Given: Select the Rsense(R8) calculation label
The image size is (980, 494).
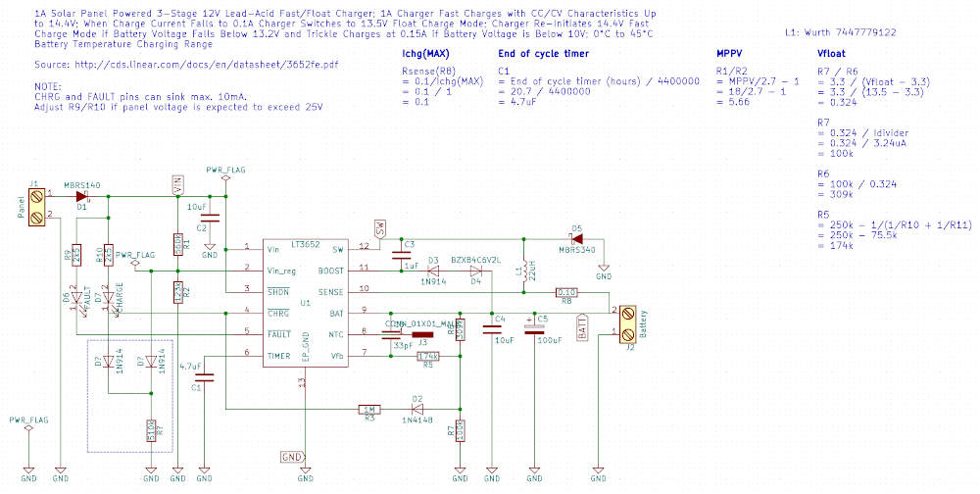Looking at the screenshot, I should pyautogui.click(x=429, y=72).
